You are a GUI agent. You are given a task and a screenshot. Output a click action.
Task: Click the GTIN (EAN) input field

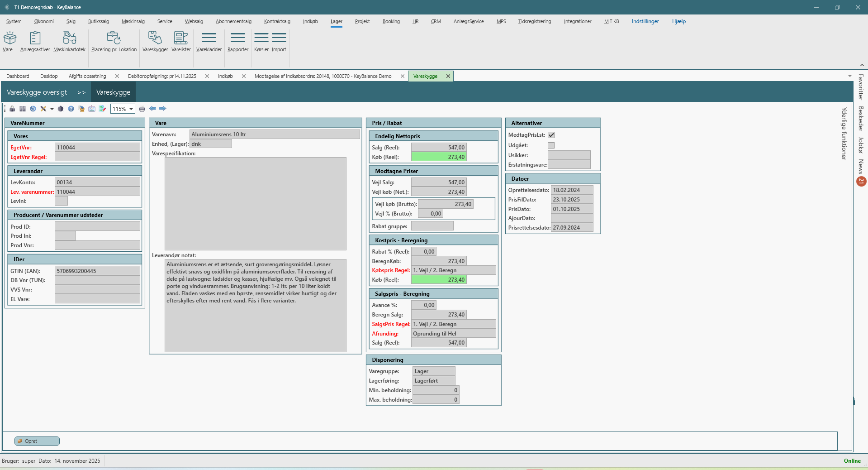tap(97, 271)
